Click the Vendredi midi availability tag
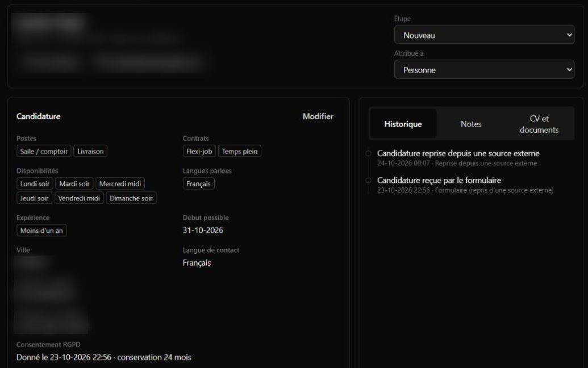The width and height of the screenshot is (588, 368). click(79, 198)
